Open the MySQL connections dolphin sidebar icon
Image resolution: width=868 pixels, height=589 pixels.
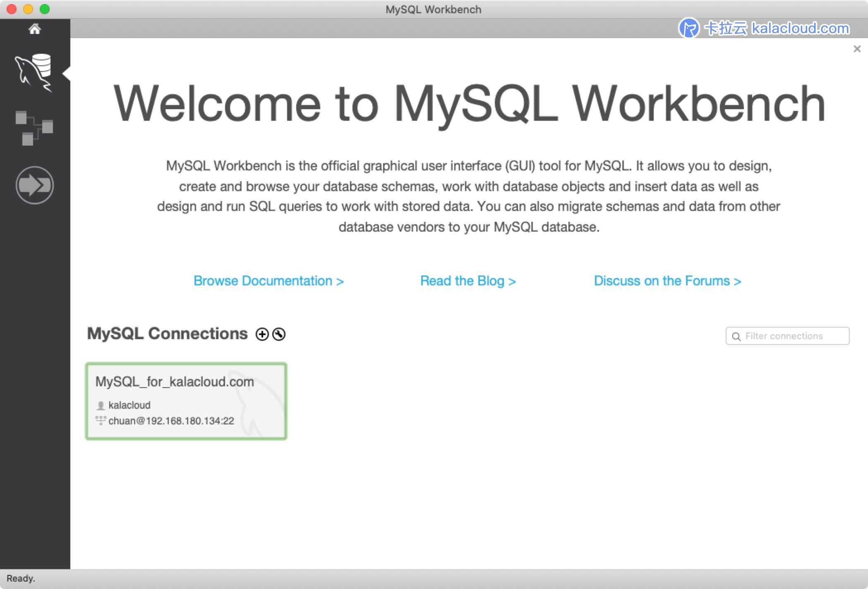pos(34,72)
